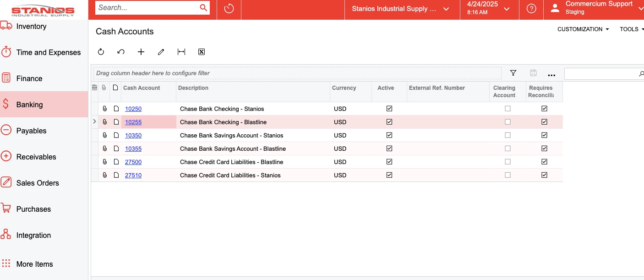Open the recent history clock icon
This screenshot has width=644, height=280.
point(229,9)
